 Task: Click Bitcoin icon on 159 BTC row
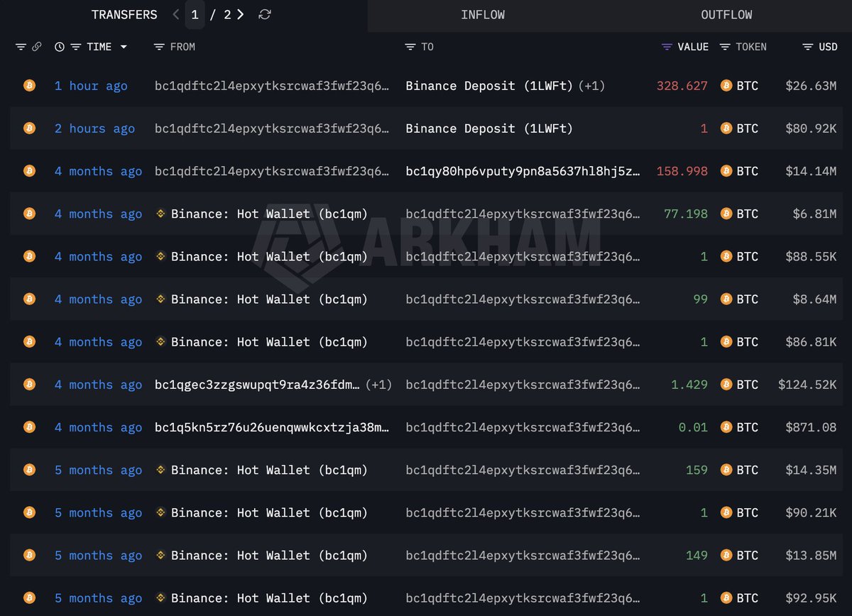[x=29, y=469]
